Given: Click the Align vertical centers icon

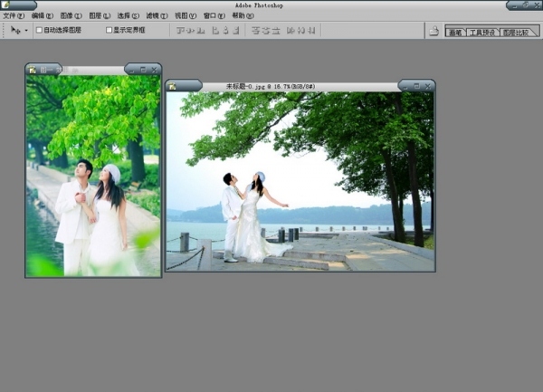Looking at the screenshot, I should click(190, 31).
